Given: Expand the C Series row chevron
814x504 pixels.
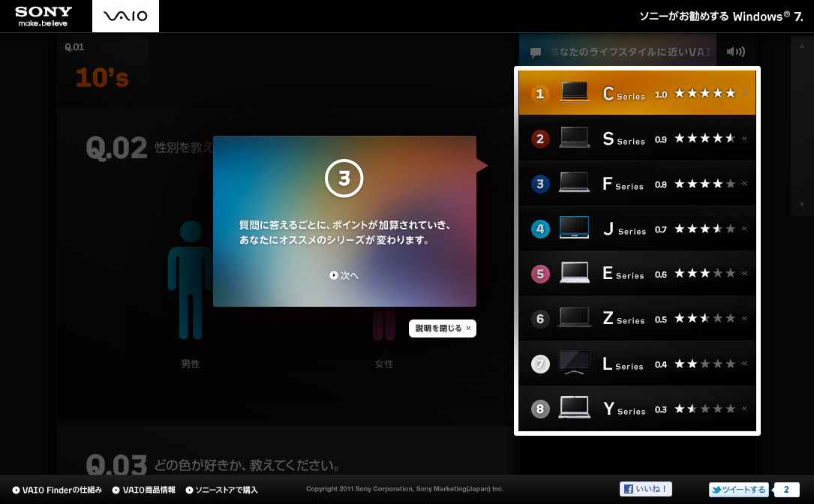Looking at the screenshot, I should pos(745,94).
